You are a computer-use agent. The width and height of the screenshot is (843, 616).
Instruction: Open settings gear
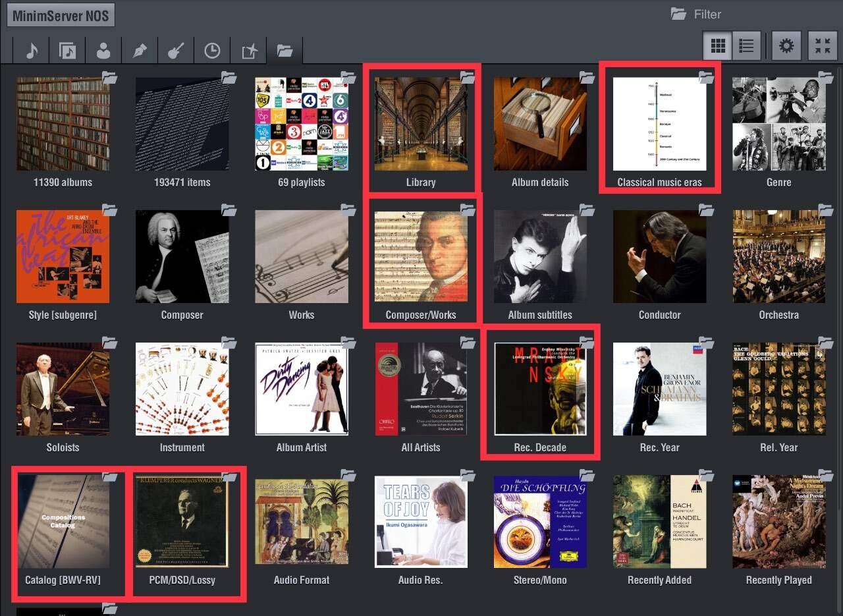(x=786, y=45)
